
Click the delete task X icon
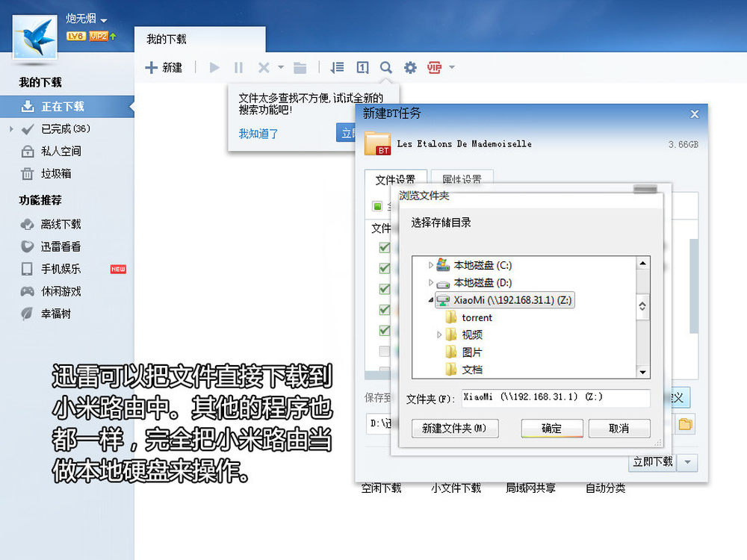coord(264,68)
